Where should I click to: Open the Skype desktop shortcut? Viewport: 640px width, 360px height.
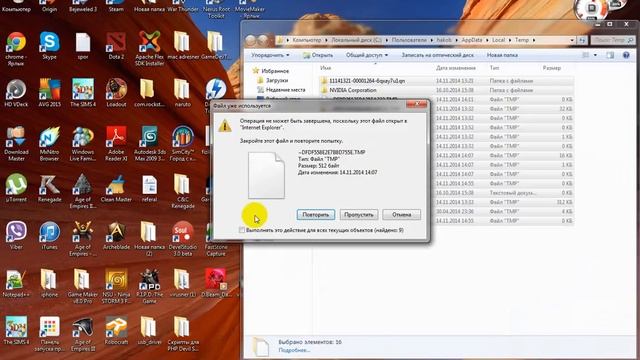(x=49, y=46)
